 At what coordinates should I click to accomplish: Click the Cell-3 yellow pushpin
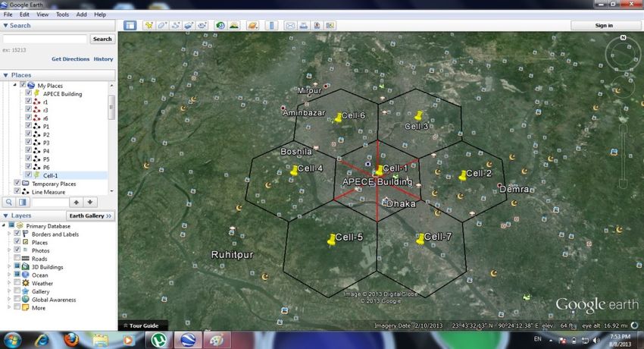[x=418, y=116]
